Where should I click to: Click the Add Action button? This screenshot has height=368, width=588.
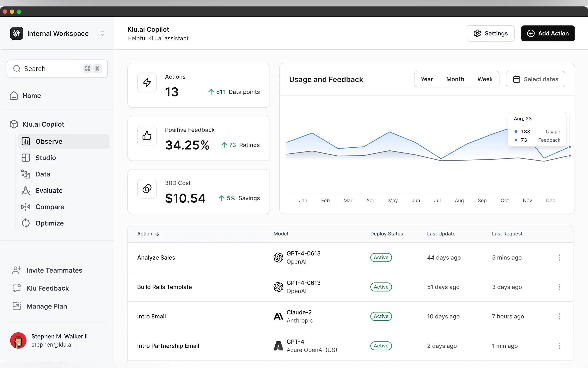[x=548, y=33]
